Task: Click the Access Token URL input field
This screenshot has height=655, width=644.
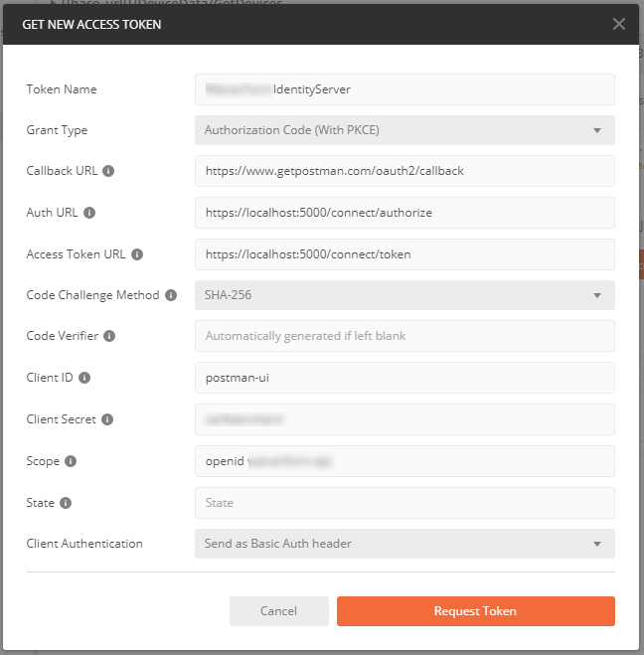Action: click(x=404, y=254)
